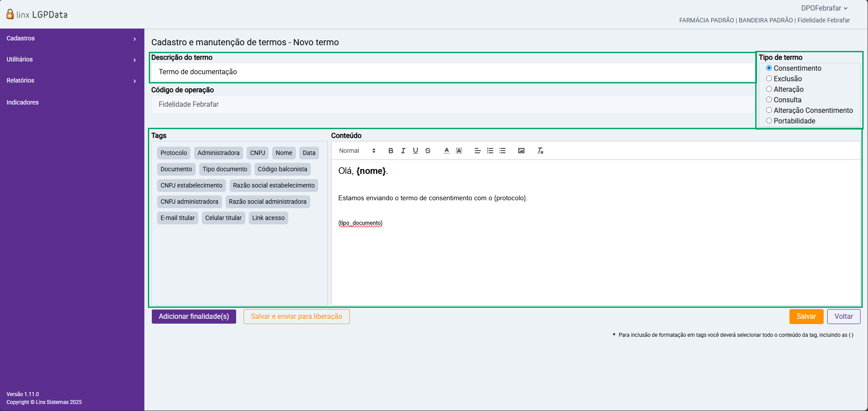This screenshot has height=411, width=868.
Task: Insert the Tipo documento tag
Action: coord(225,169)
